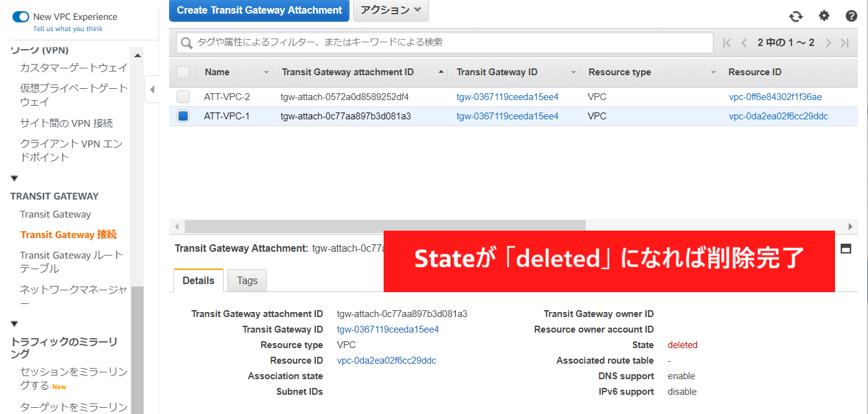Open the アクション dropdown menu
The height and width of the screenshot is (414, 868).
(x=390, y=11)
